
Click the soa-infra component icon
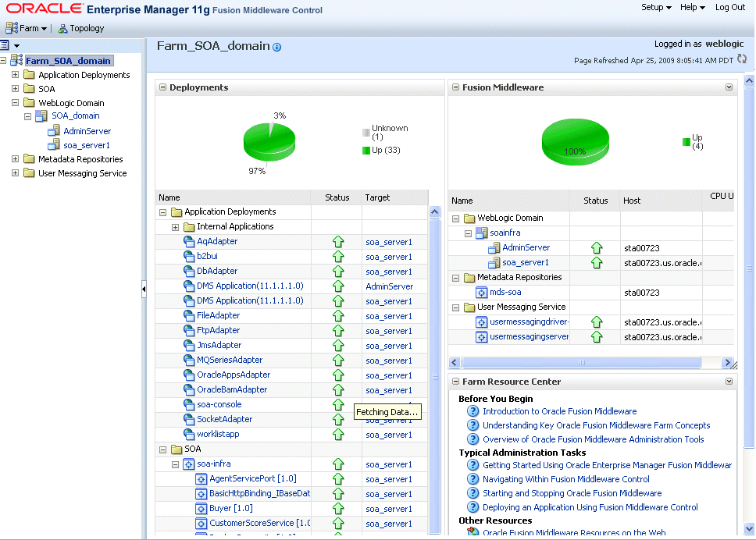(x=188, y=464)
